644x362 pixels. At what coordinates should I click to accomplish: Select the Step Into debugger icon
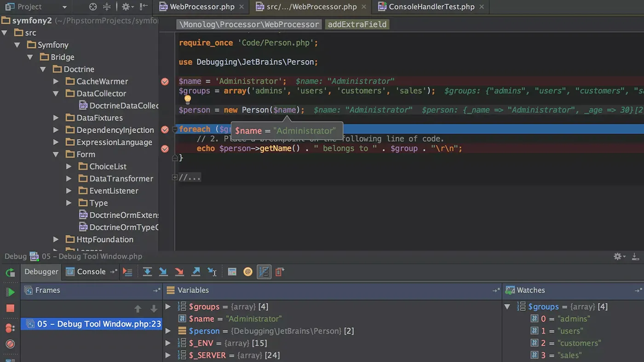point(164,271)
